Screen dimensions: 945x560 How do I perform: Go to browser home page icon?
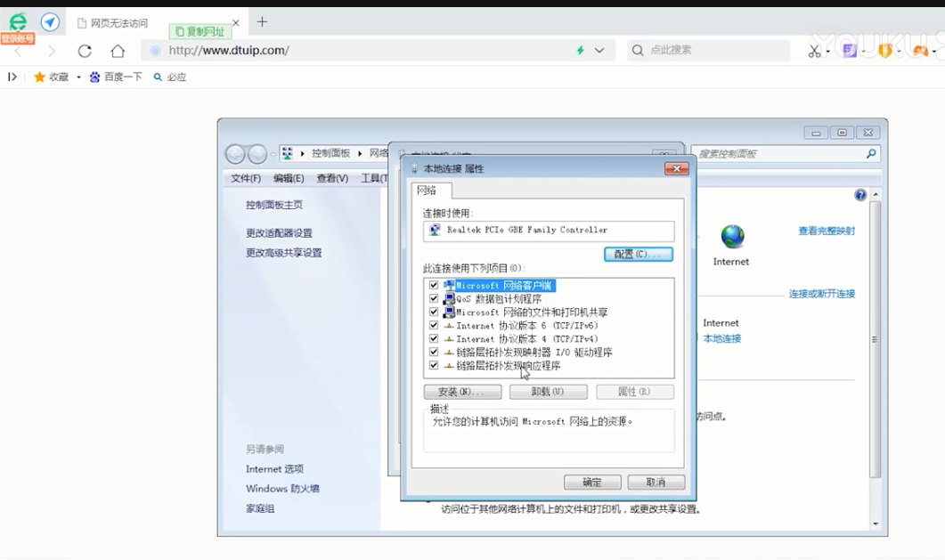click(x=118, y=51)
